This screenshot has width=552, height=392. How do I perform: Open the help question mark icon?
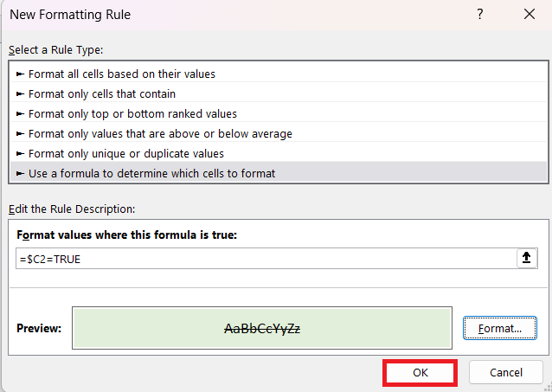coord(480,15)
